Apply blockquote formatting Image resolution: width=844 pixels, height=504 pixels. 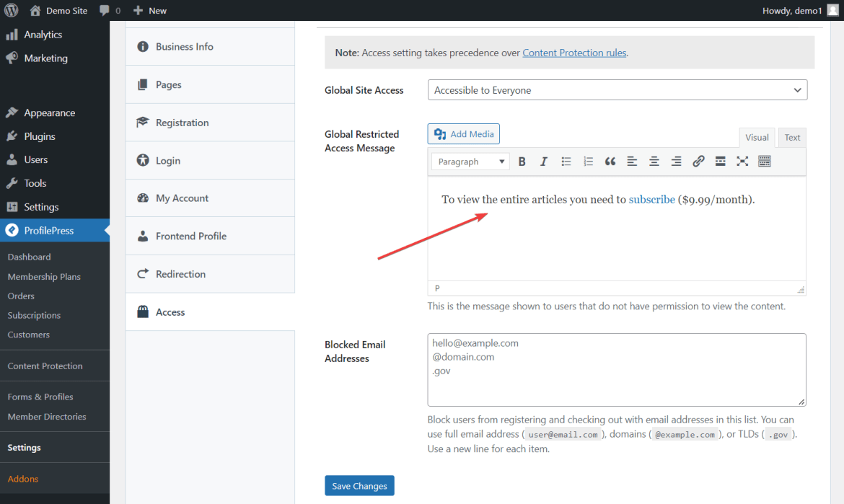[610, 162]
